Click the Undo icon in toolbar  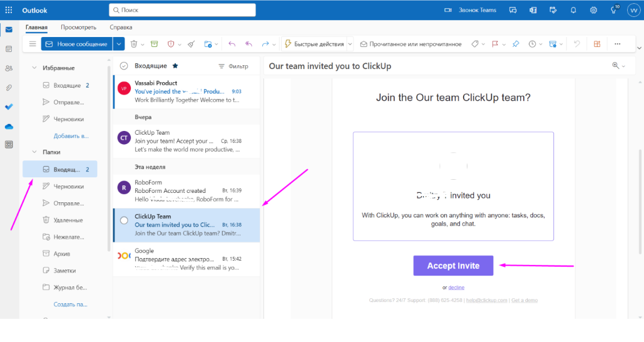[577, 44]
